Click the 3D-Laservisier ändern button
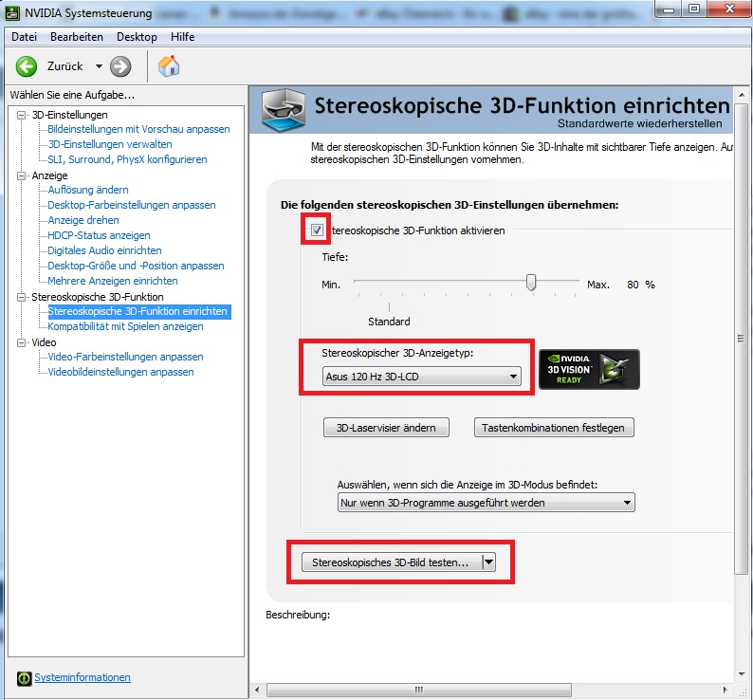This screenshot has width=753, height=700. coord(386,428)
